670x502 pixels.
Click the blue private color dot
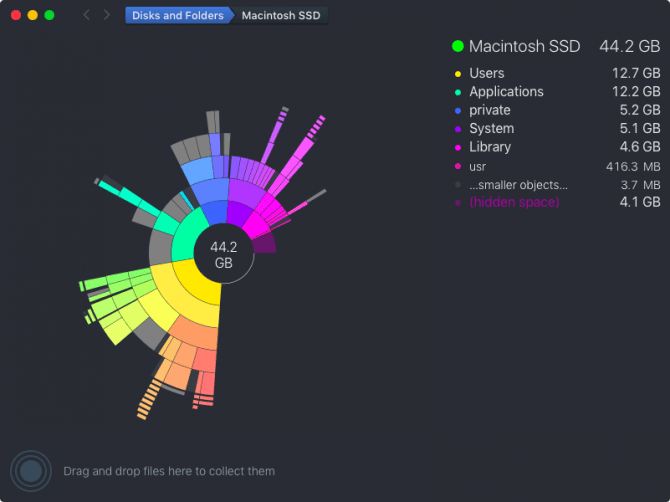coord(458,111)
